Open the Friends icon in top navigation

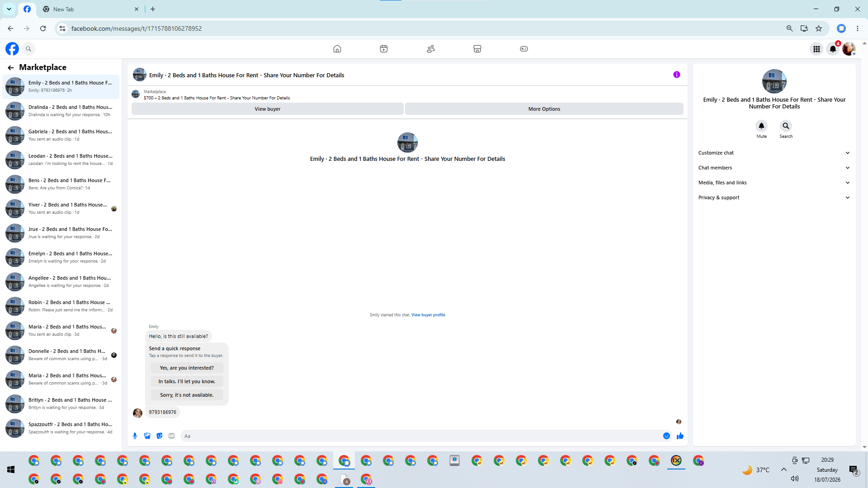pyautogui.click(x=431, y=49)
